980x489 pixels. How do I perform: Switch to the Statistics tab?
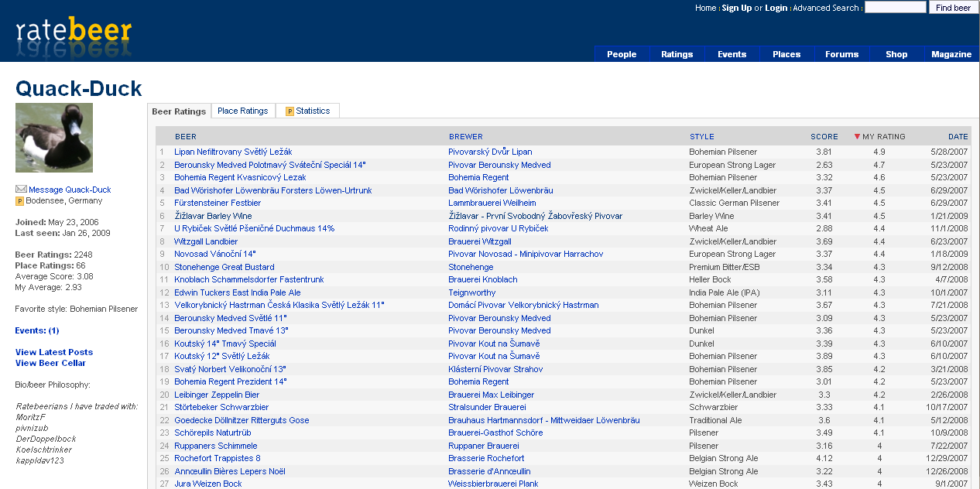(x=307, y=111)
